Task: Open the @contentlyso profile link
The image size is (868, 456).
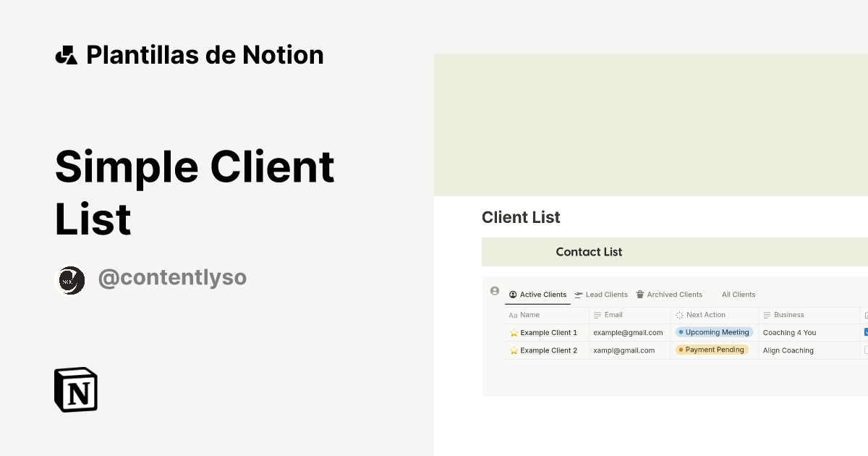Action: tap(173, 277)
